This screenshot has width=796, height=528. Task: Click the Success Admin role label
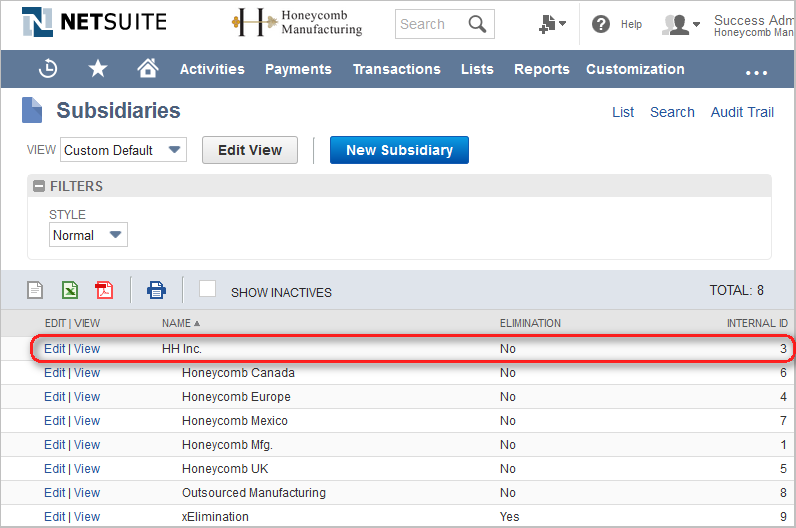click(754, 20)
